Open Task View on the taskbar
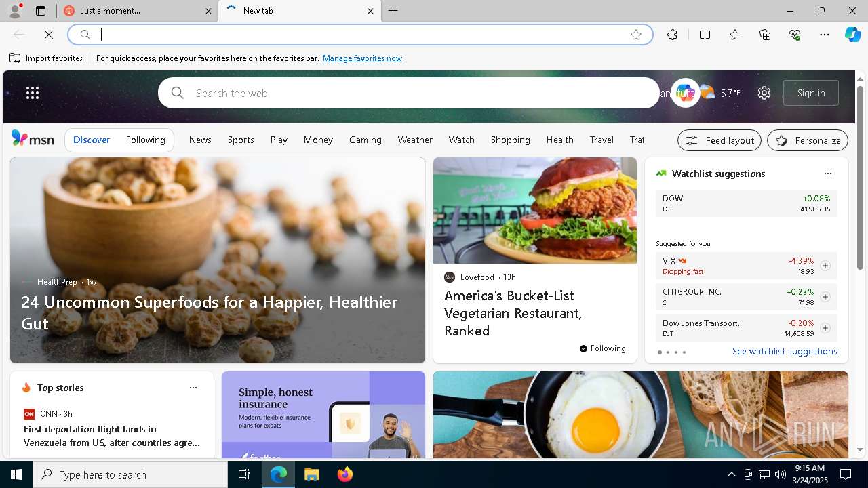The height and width of the screenshot is (488, 868). point(244,474)
